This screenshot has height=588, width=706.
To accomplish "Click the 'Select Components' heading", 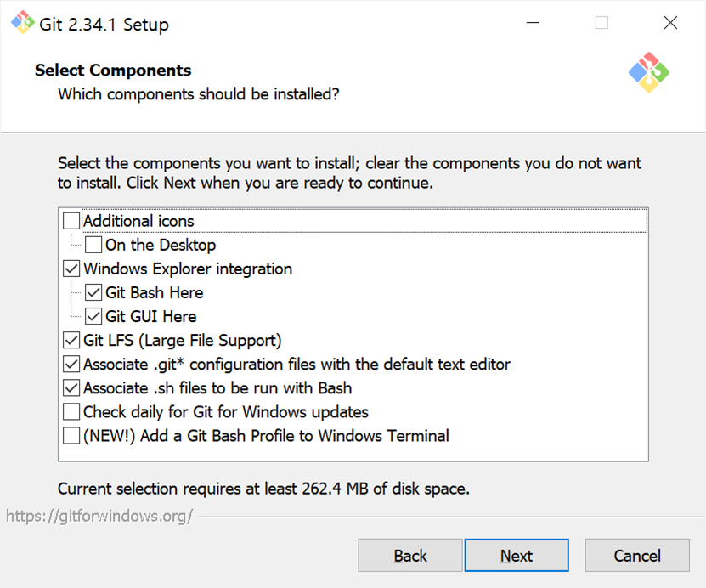I will 113,71.
